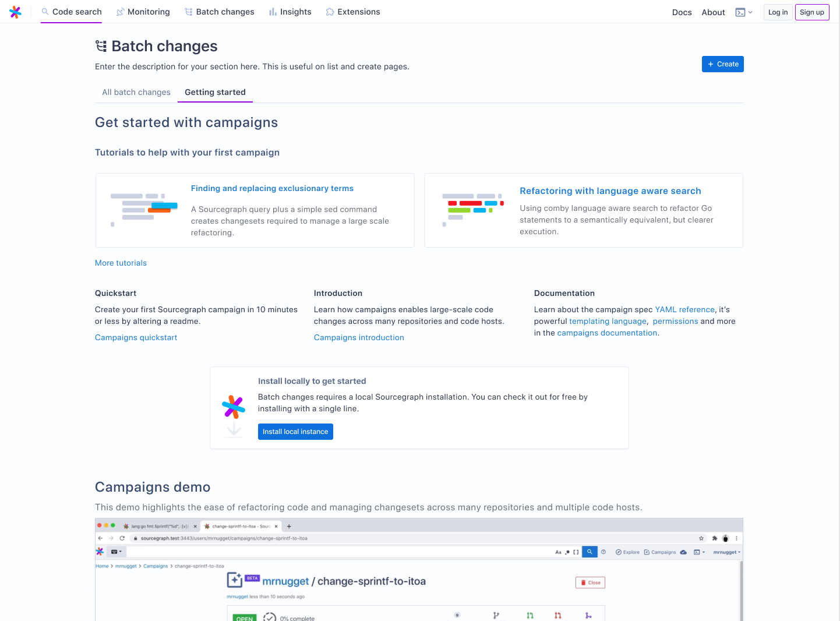Open the Code search nav item
The width and height of the screenshot is (840, 621).
coord(71,12)
